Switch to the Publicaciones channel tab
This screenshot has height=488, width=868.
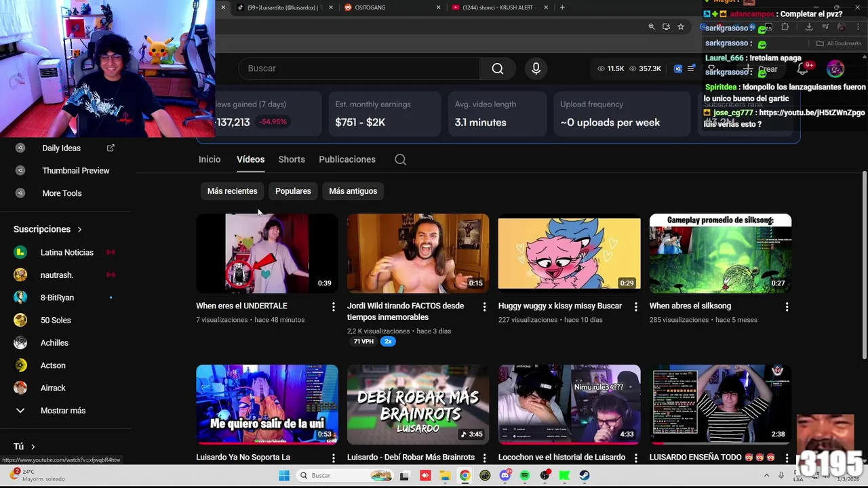click(347, 159)
